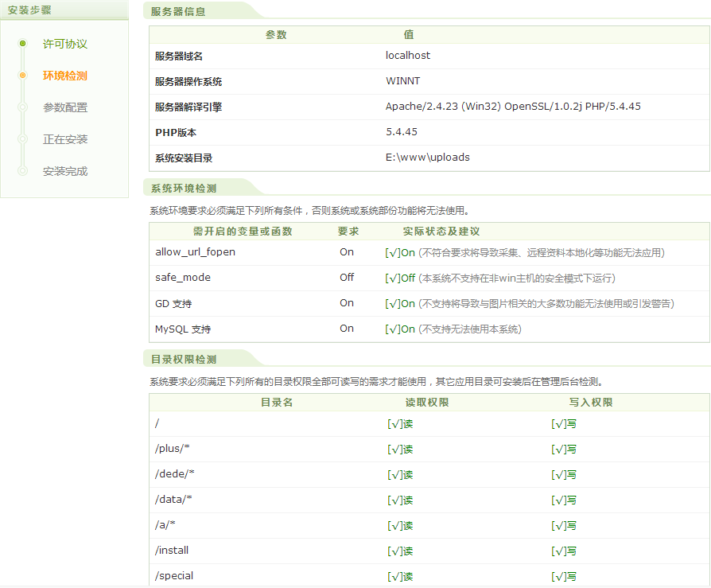Click the [√]读 status for /special
This screenshot has width=711, height=588.
(400, 576)
